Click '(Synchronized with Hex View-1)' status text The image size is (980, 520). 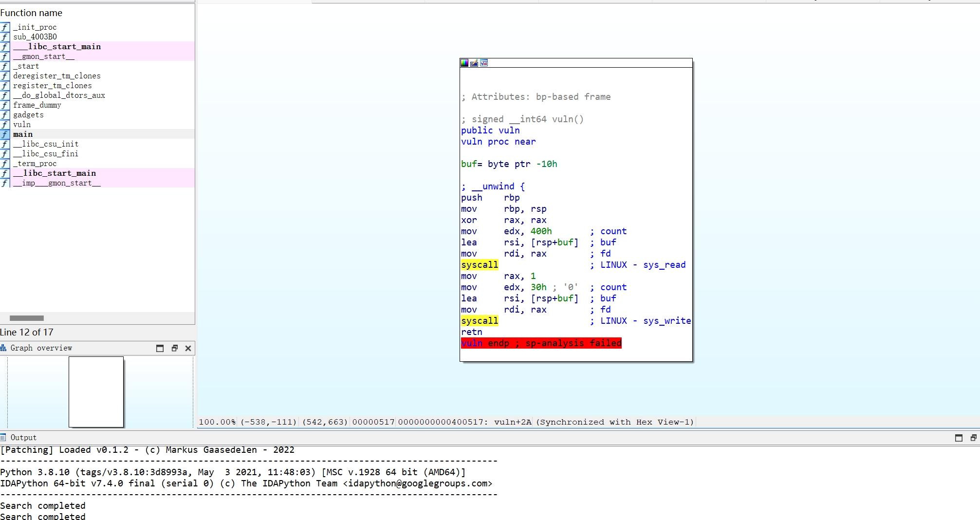click(615, 422)
